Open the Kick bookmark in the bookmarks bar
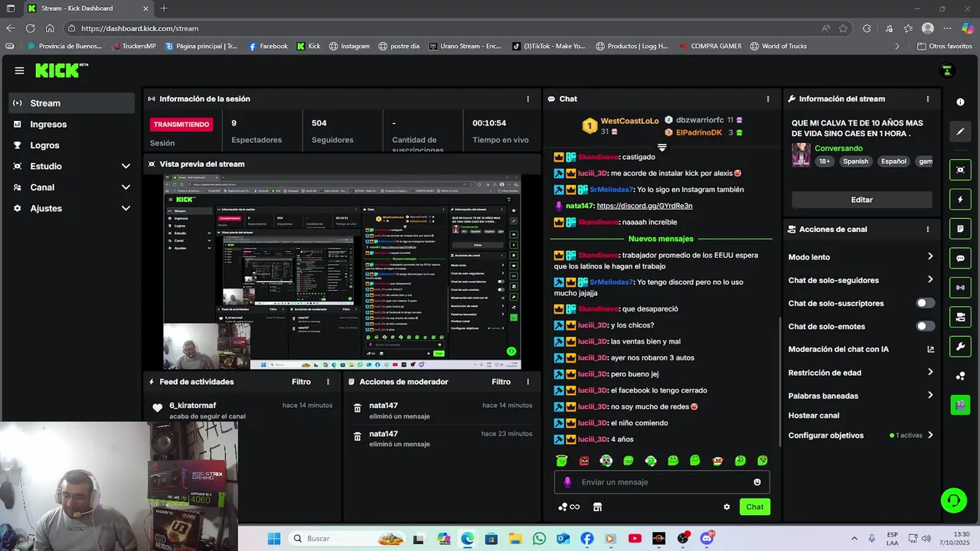Screen dimensions: 980x551 tap(309, 46)
